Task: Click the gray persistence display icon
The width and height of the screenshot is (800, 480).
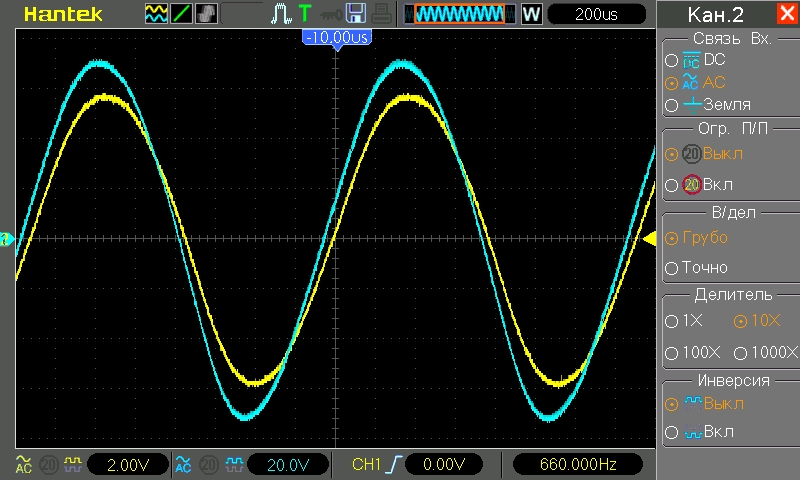Action: [206, 14]
